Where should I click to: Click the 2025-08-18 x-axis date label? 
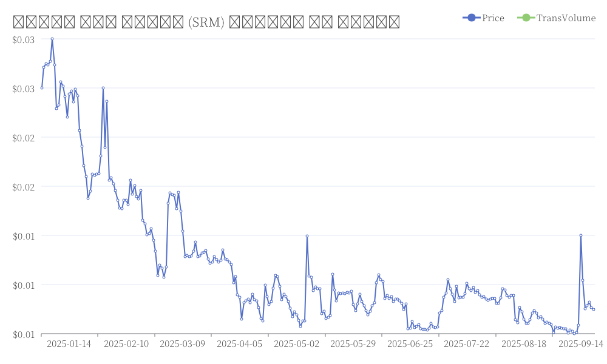[524, 344]
